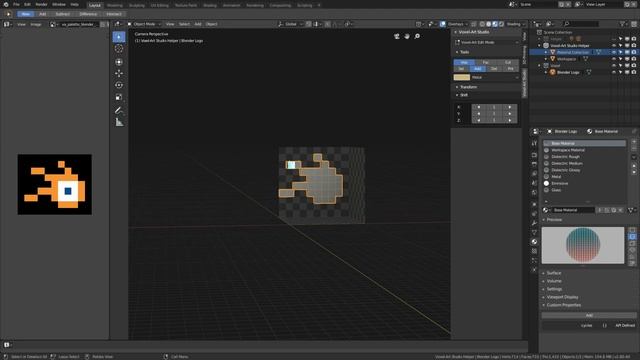Select the Annotate tool
Image resolution: width=640 pixels, height=360 pixels.
click(119, 110)
